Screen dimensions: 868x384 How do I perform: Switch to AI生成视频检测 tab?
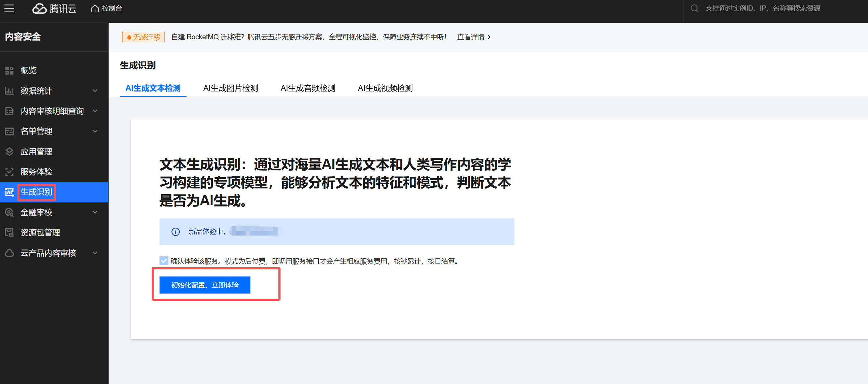click(x=385, y=88)
